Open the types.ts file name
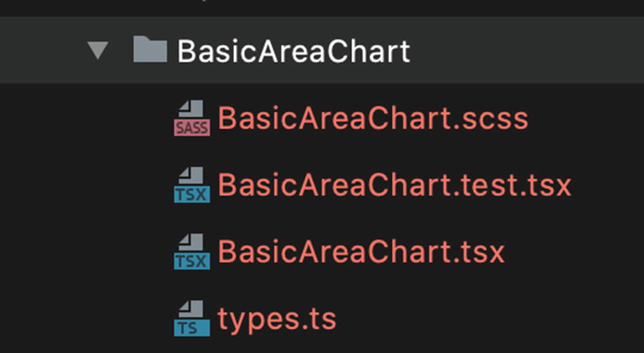644x353 pixels. coord(277,319)
